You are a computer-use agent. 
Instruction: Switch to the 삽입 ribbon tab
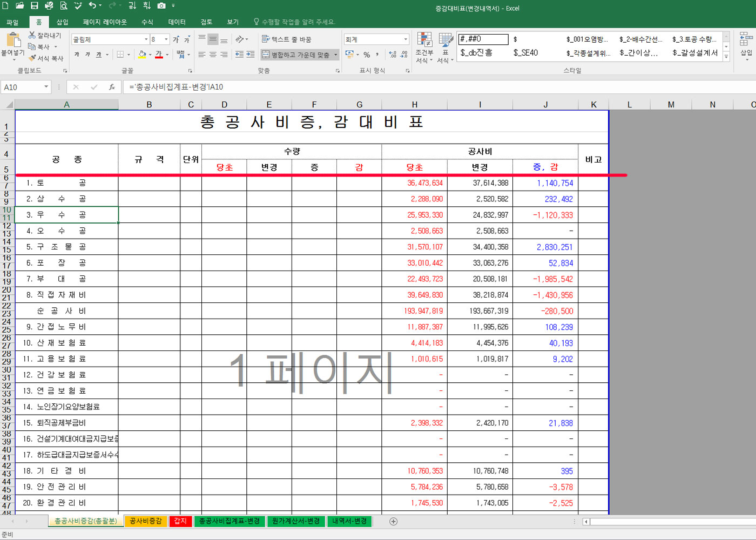tap(63, 22)
